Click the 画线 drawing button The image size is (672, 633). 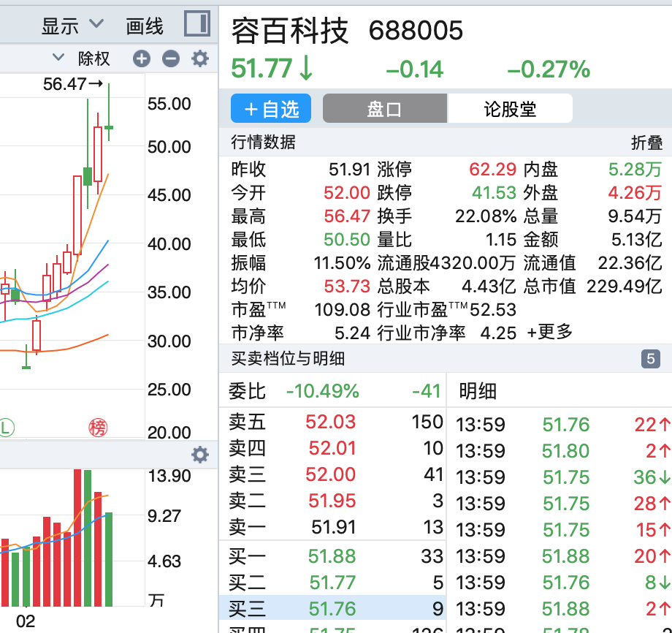145,26
